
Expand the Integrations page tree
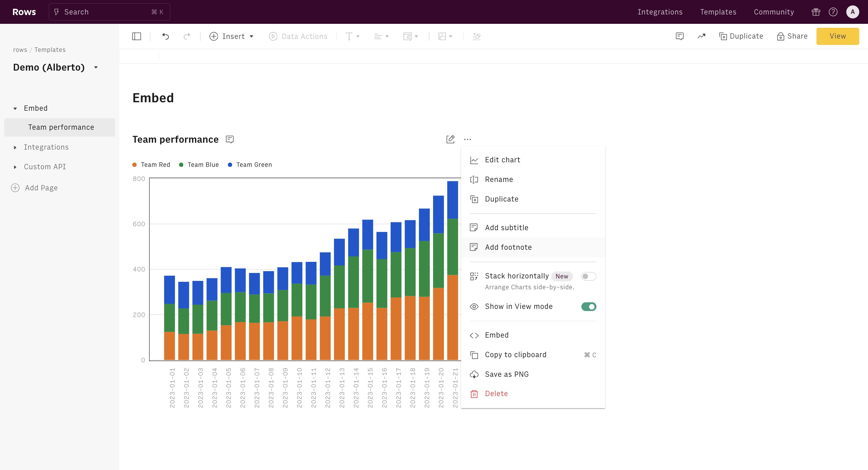(x=15, y=147)
